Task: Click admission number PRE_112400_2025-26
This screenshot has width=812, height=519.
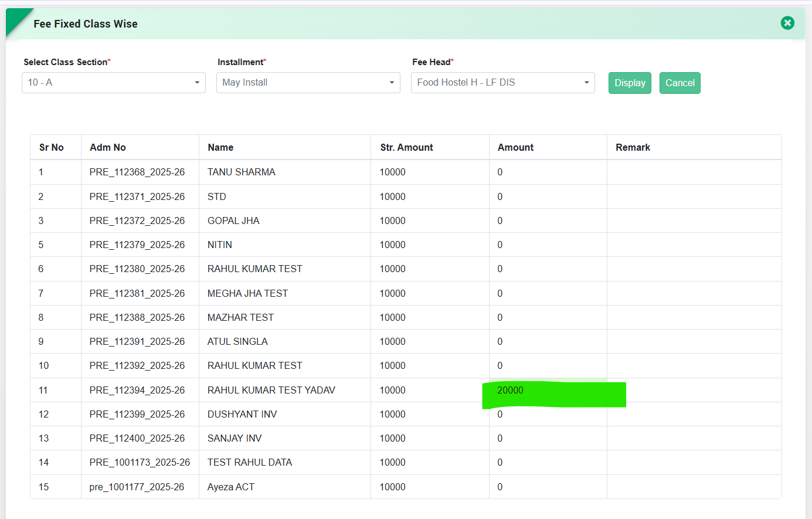Action: pyautogui.click(x=137, y=438)
